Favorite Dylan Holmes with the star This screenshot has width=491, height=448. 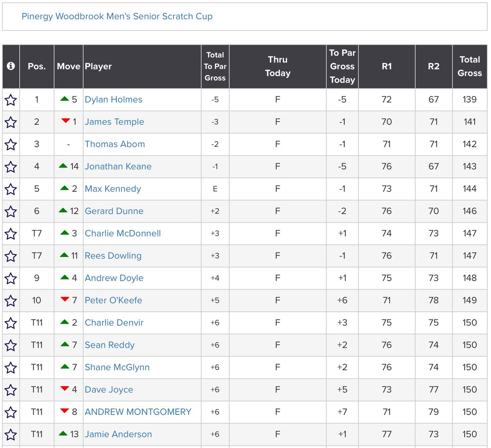[11, 100]
